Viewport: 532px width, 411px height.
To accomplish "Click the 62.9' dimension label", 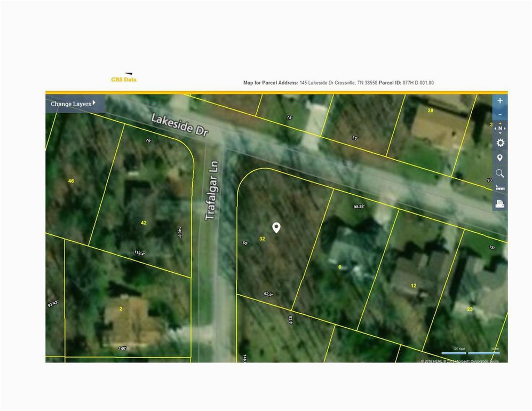I will click(x=268, y=294).
